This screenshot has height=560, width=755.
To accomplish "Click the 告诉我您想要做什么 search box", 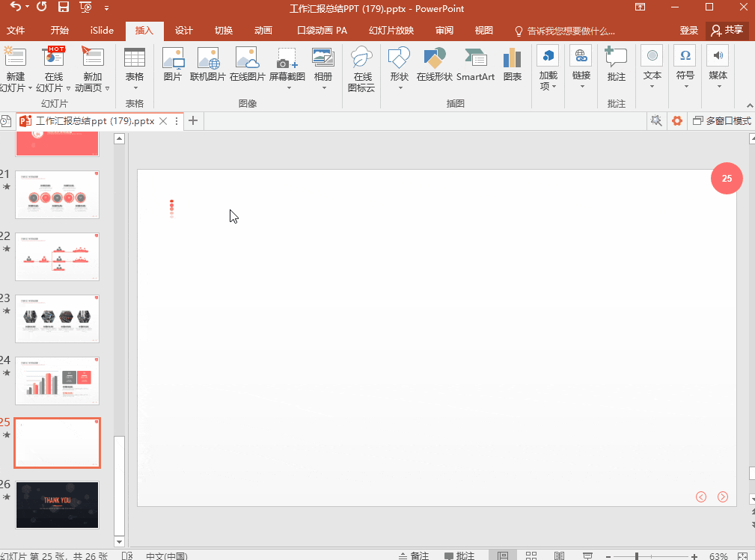I will pyautogui.click(x=565, y=31).
